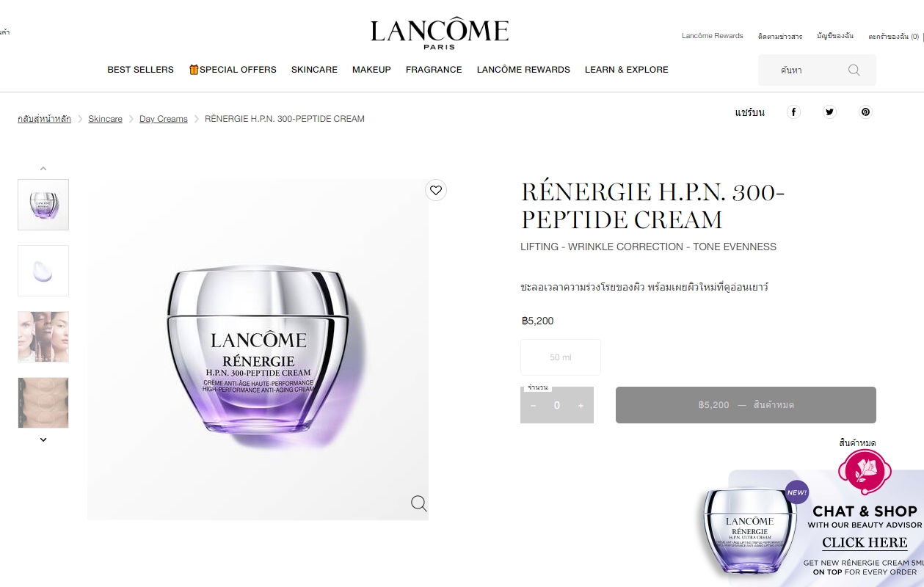Open the LEARN & EXPLORE menu
This screenshot has width=924, height=587.
tap(627, 70)
